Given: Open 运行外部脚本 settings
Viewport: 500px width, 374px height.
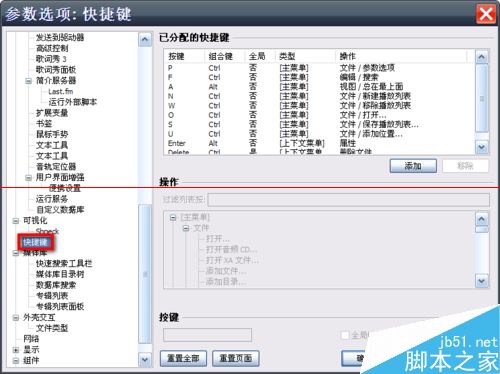Looking at the screenshot, I should (72, 102).
